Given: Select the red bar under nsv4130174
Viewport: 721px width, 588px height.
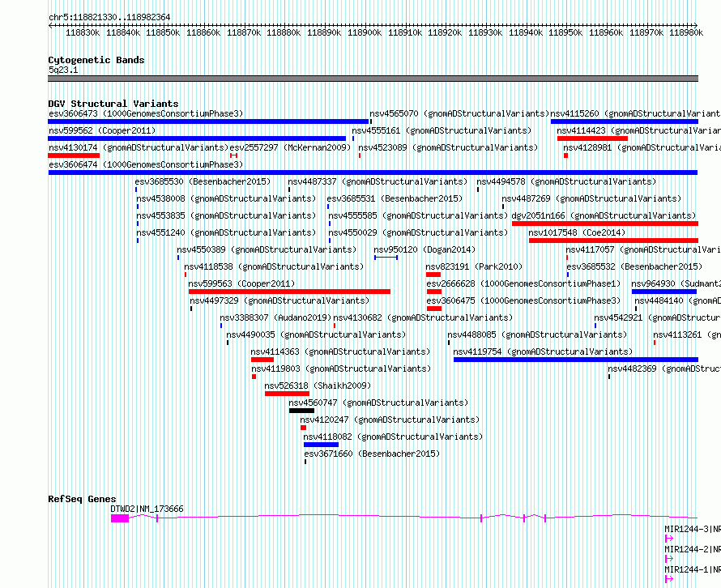Looking at the screenshot, I should (x=74, y=156).
